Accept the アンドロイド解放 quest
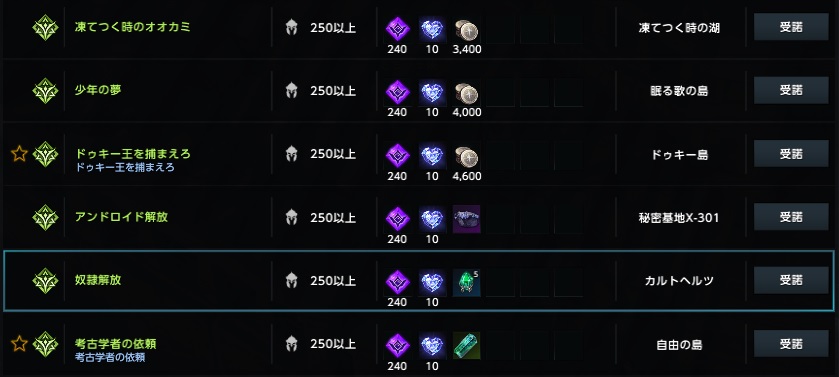 pyautogui.click(x=791, y=217)
